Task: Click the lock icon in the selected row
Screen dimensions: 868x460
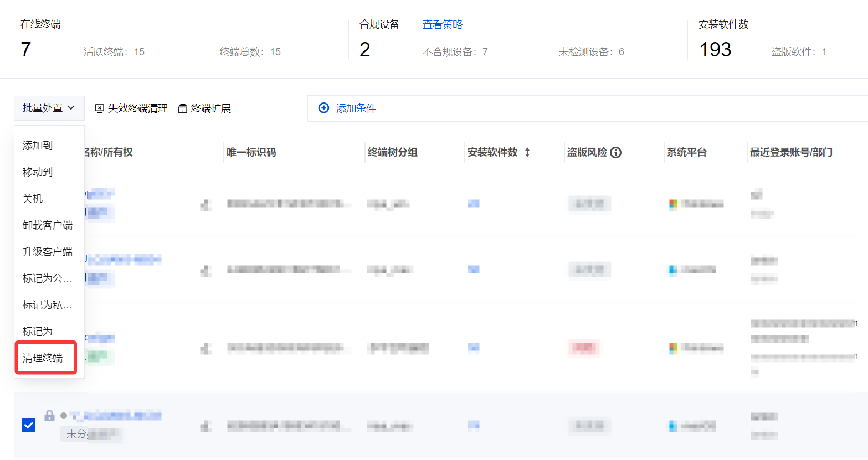Action: pyautogui.click(x=50, y=415)
